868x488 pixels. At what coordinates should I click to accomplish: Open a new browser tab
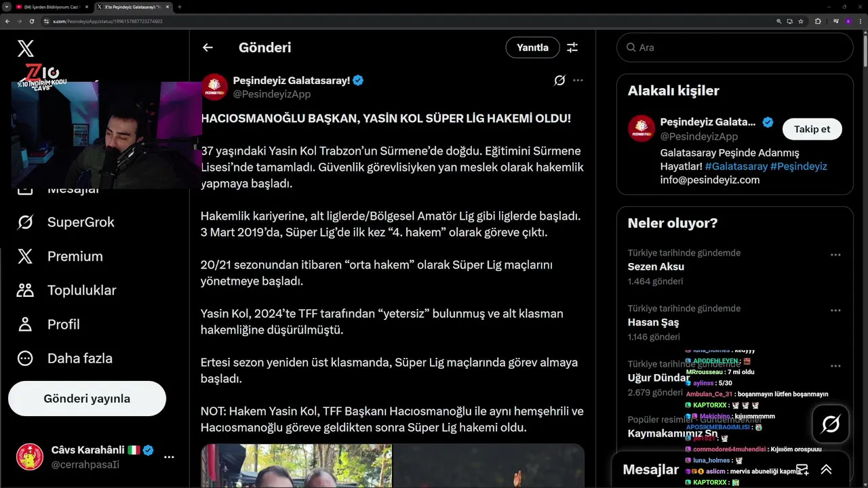click(180, 7)
